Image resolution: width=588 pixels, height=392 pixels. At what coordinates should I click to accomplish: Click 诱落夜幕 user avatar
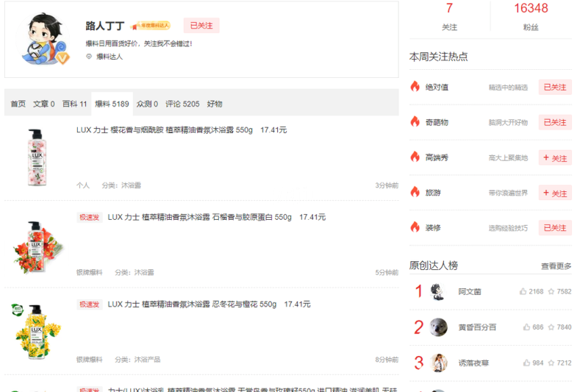click(x=439, y=363)
